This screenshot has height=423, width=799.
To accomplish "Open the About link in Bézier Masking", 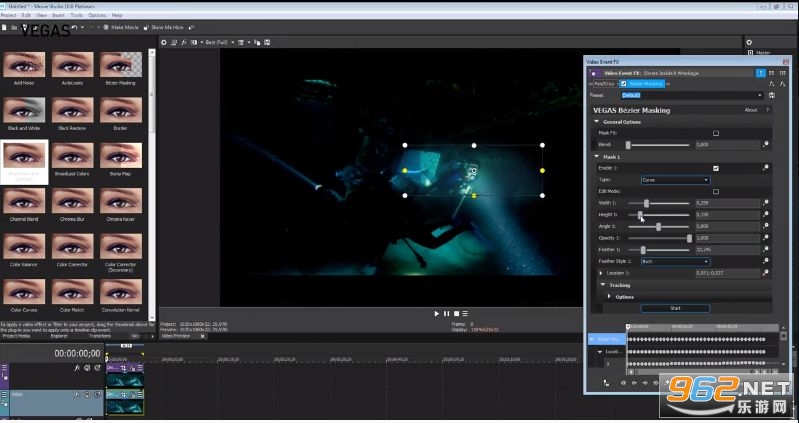I will click(751, 110).
